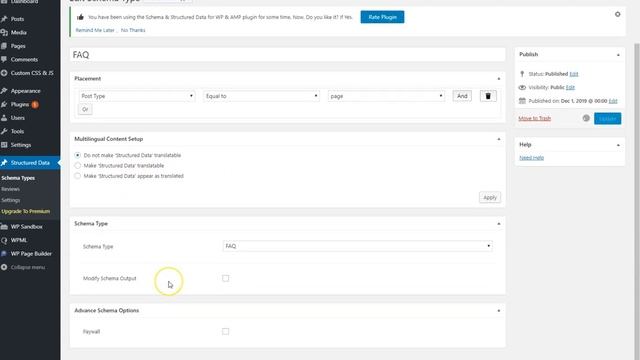Collapse the Publish panel
This screenshot has width=640, height=360.
618,54
